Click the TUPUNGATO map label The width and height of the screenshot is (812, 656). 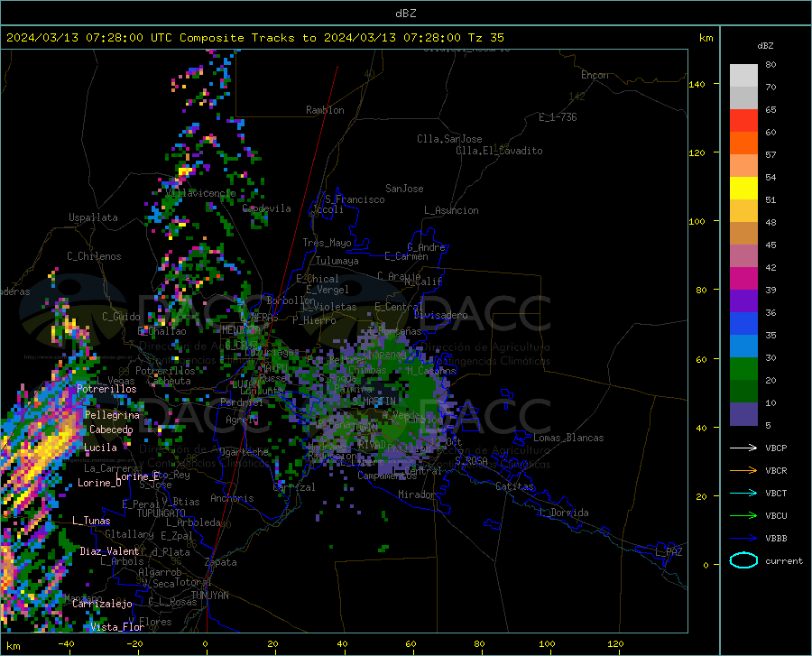161,513
